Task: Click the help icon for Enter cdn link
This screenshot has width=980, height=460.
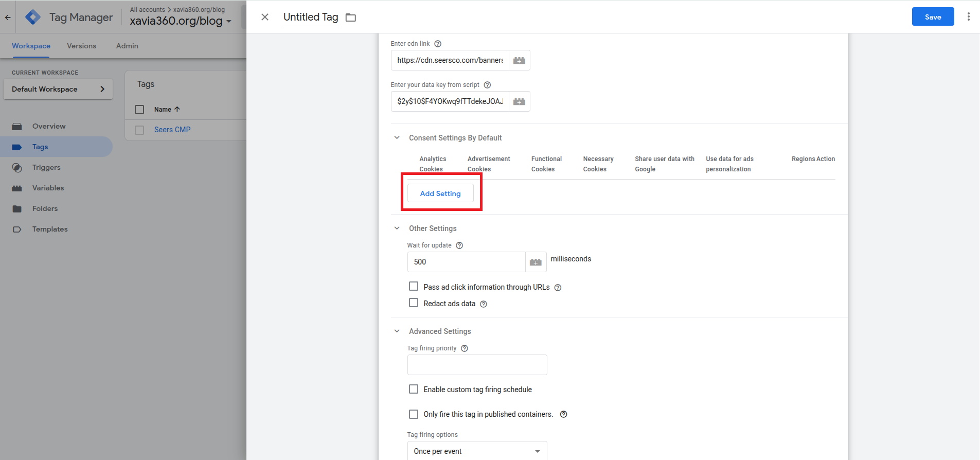Action: [x=438, y=44]
